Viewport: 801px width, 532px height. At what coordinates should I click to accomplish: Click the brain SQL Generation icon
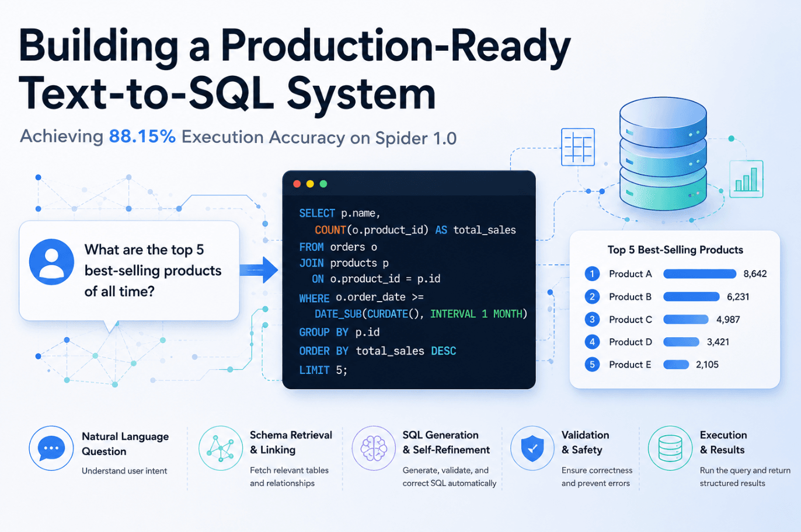pos(374,448)
